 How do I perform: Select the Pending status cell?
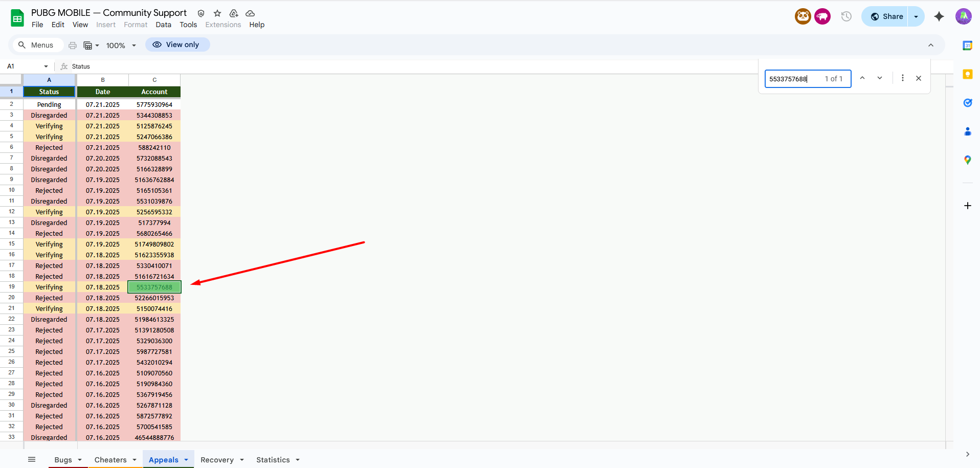click(49, 104)
